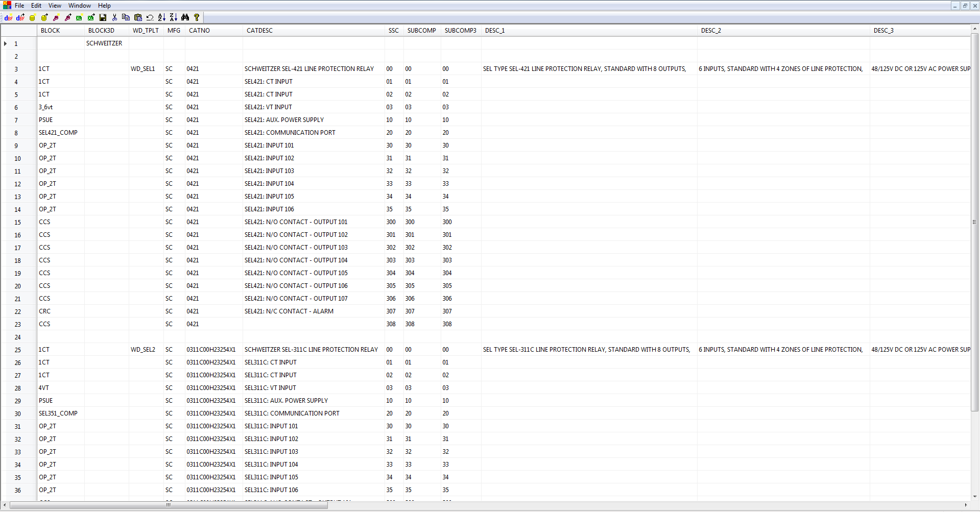Click the open database icon
Viewport: 980px width, 512px height.
pyautogui.click(x=44, y=17)
